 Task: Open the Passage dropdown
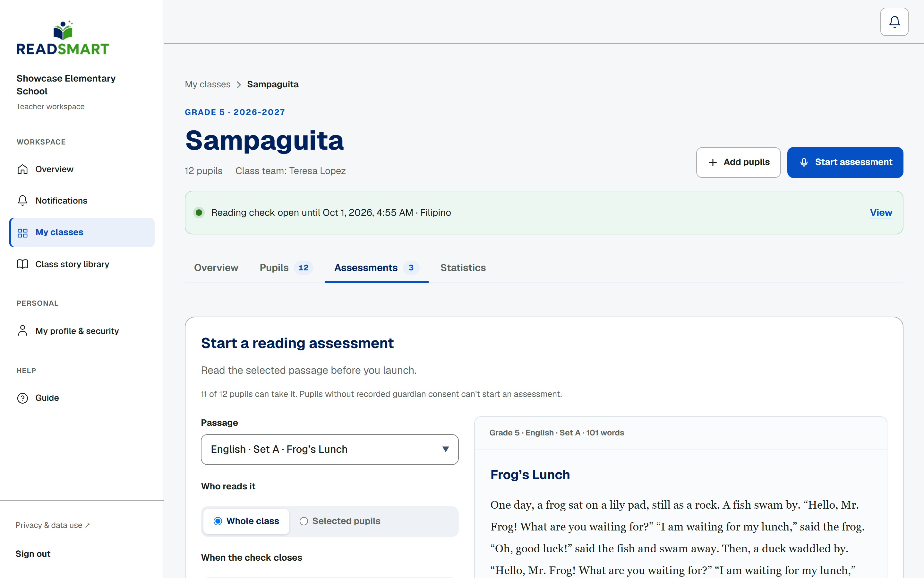point(329,449)
